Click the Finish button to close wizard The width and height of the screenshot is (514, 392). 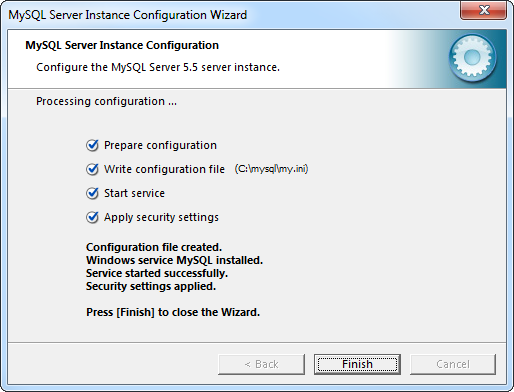pyautogui.click(x=357, y=364)
